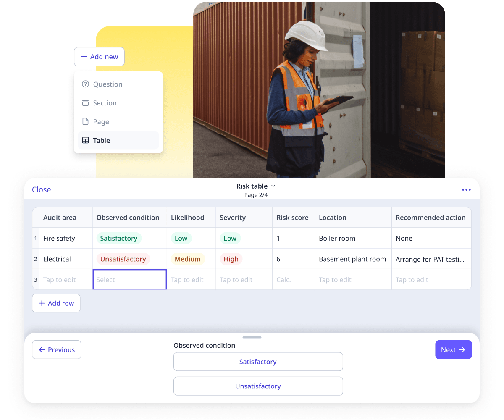This screenshot has height=420, width=504.
Task: Go to the Next page
Action: (453, 350)
